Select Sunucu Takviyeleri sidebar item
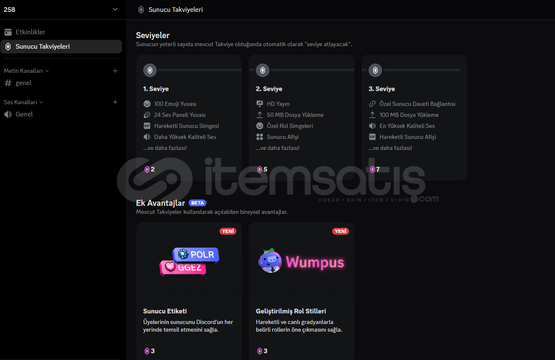The image size is (555, 360). pyautogui.click(x=61, y=47)
